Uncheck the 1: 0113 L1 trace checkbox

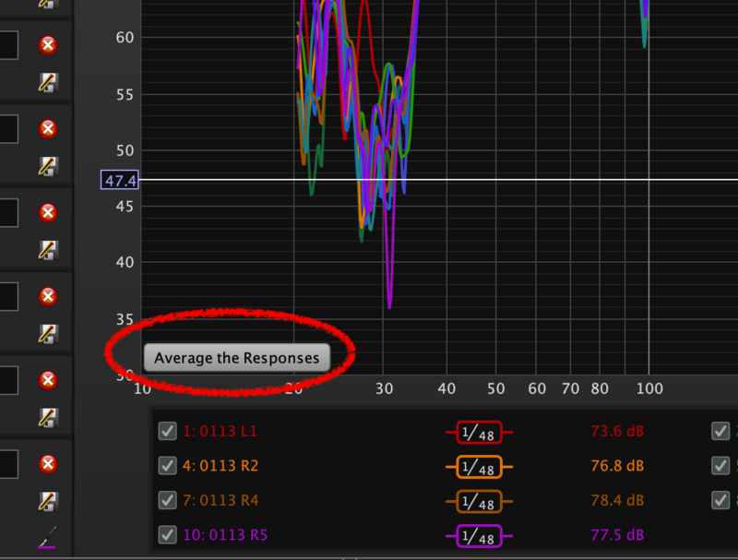click(x=167, y=431)
